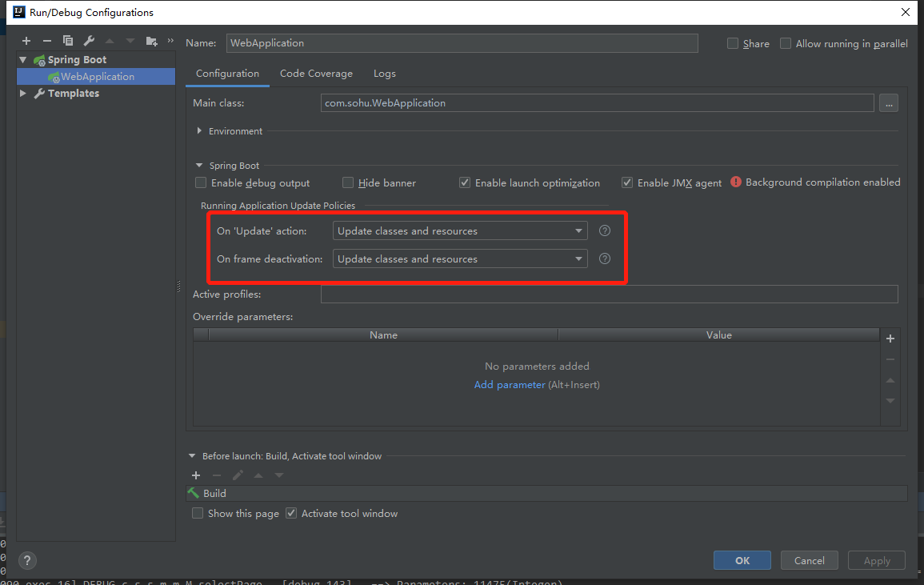Open the On 'Update' action dropdown

[x=460, y=230]
